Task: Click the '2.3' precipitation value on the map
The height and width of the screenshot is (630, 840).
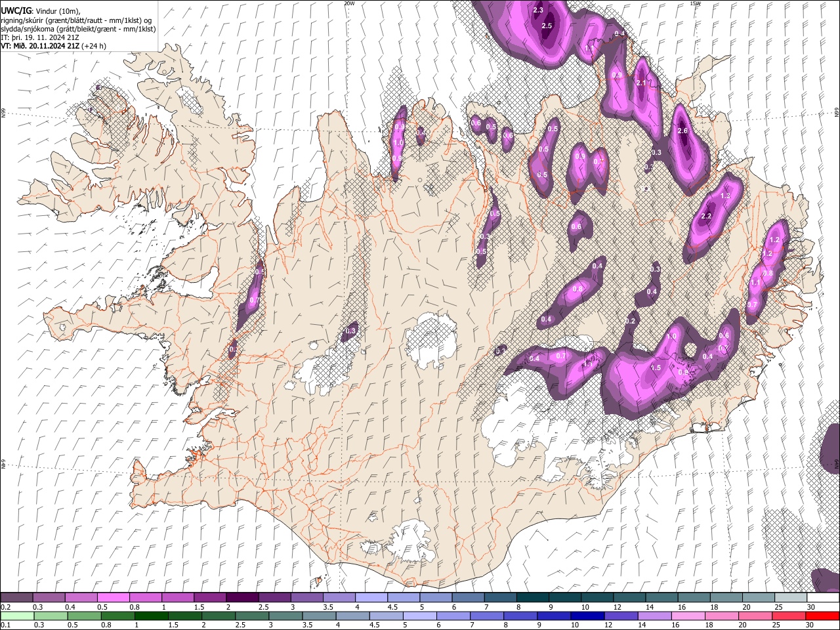Action: (x=538, y=10)
